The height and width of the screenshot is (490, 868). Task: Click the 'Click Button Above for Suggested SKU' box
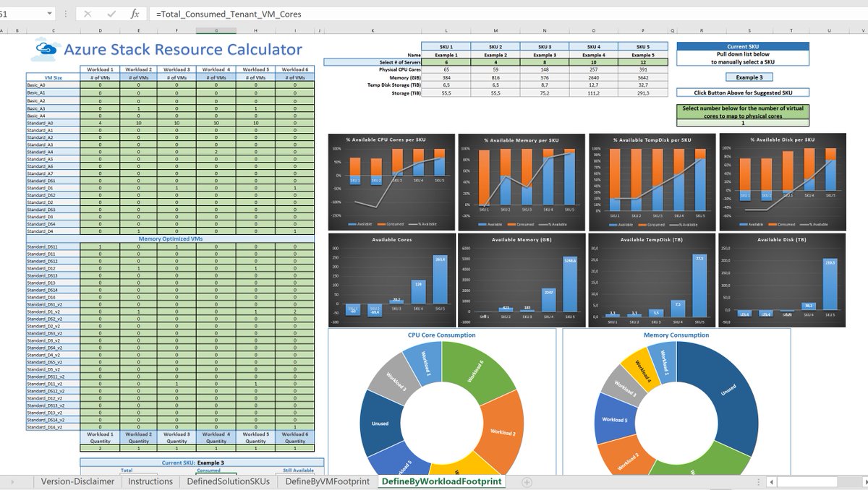[742, 93]
